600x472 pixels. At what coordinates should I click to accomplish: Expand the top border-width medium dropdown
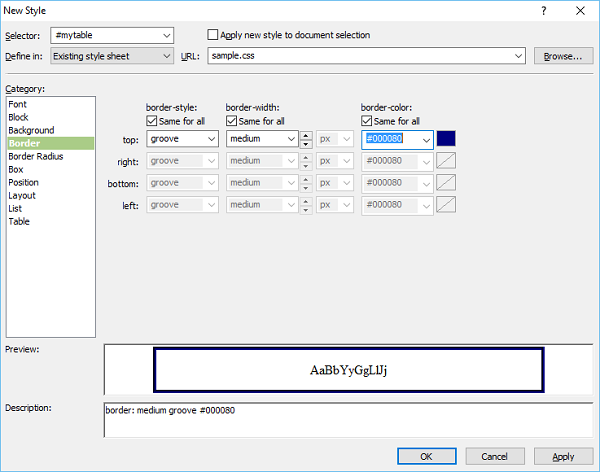pos(262,139)
